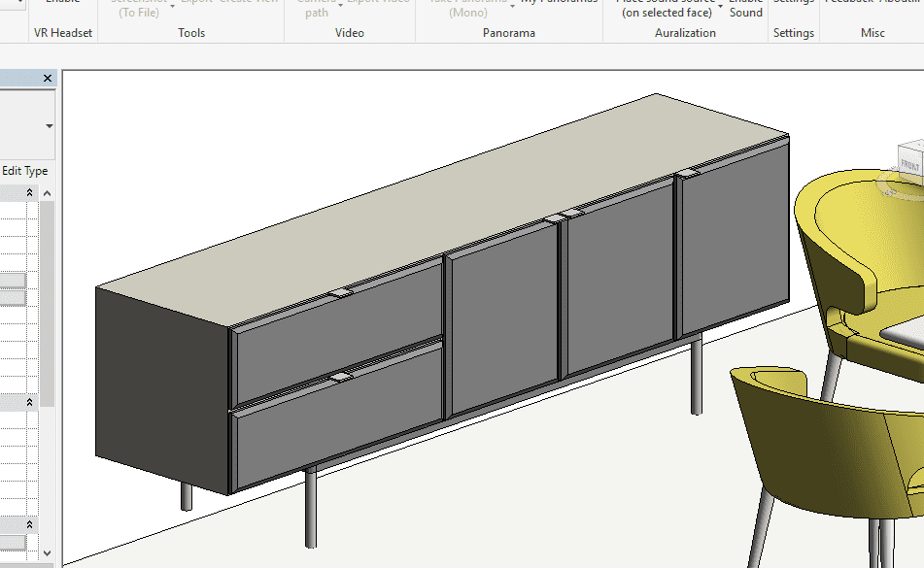Screen dimensions: 924x568
Task: Select the yellow chair in the foreground
Action: pyautogui.click(x=826, y=456)
